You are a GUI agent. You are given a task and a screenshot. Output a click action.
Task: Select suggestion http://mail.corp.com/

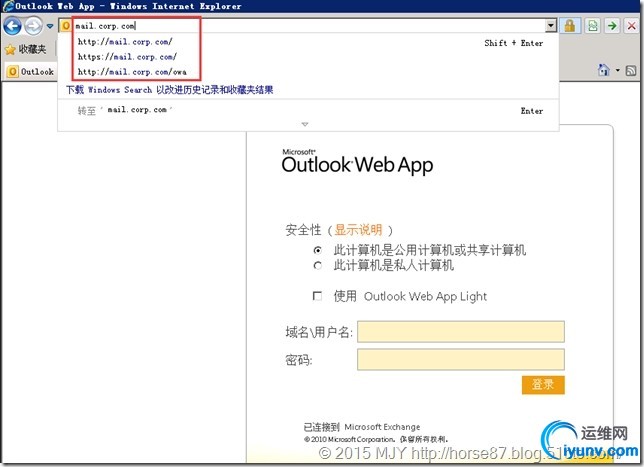[125, 41]
